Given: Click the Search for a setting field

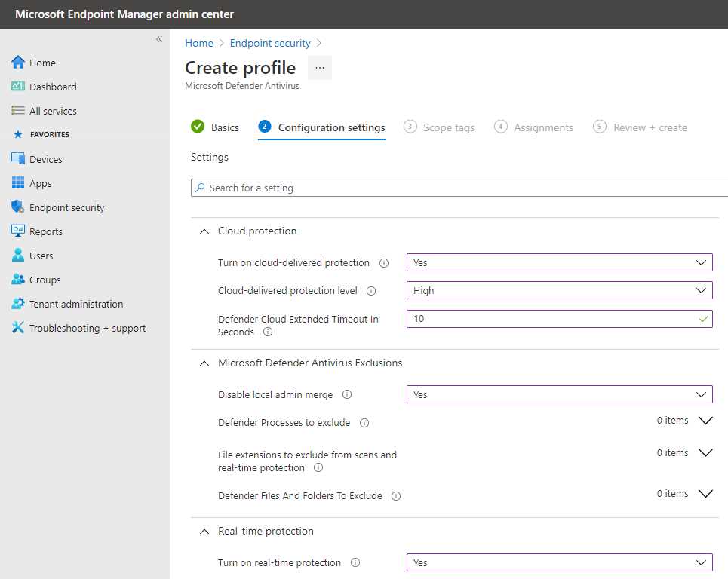Looking at the screenshot, I should tap(453, 188).
